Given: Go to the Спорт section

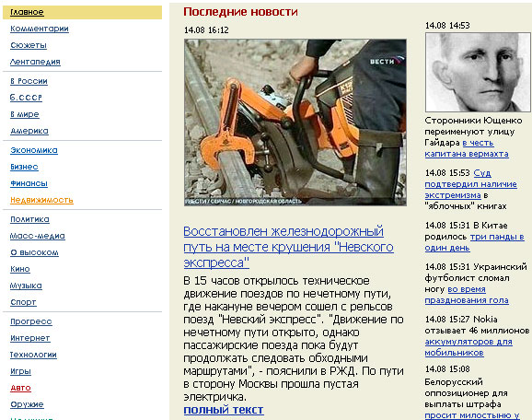Looking at the screenshot, I should (x=23, y=302).
